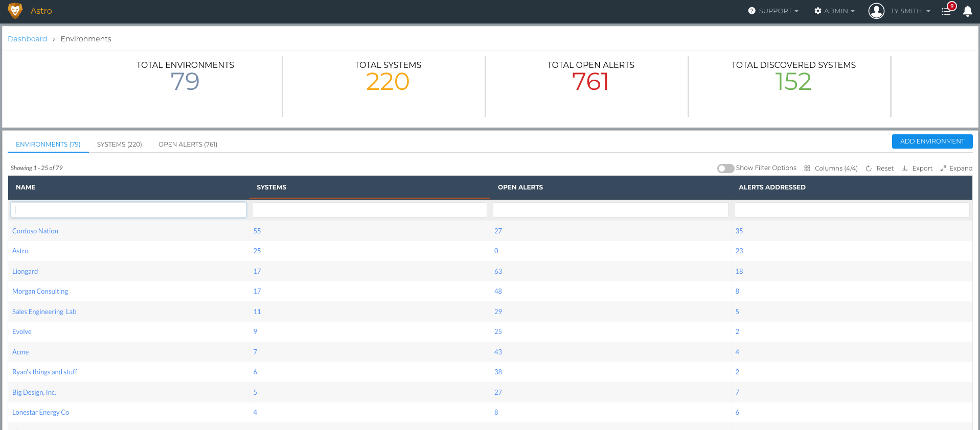Screen dimensions: 980x430
Task: Open the Contoso Nation environment link
Action: [35, 231]
